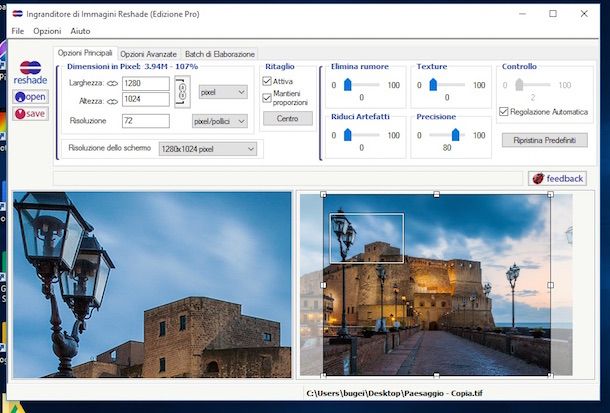Screen dimensions: 610x413
Task: Click the Larghezza width input field
Action: click(x=145, y=84)
